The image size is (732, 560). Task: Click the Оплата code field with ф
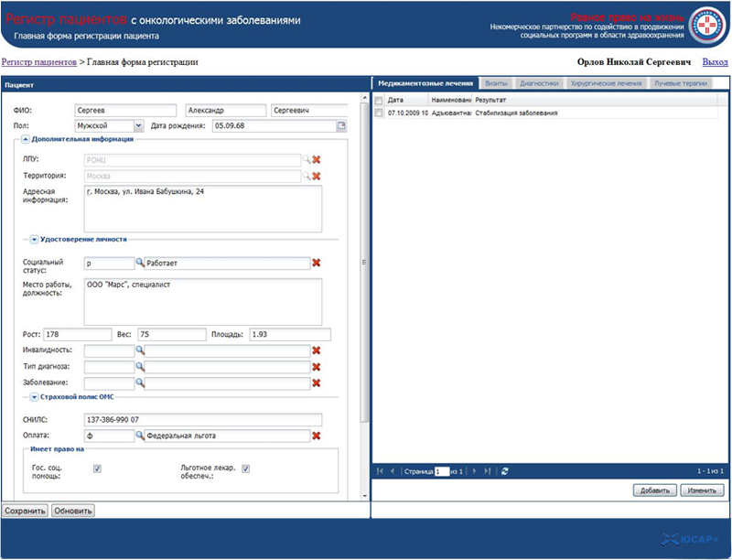tap(109, 436)
